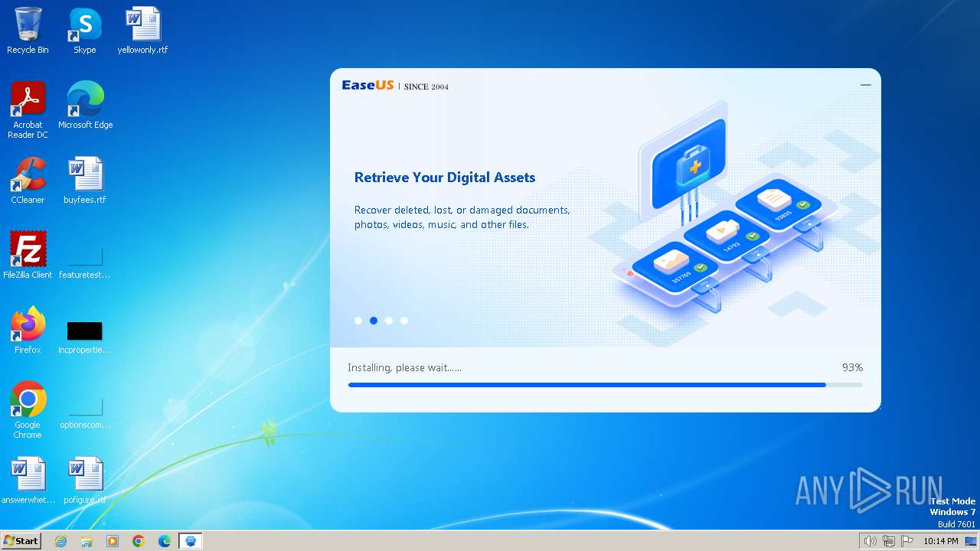Open Edge from the taskbar
The height and width of the screenshot is (551, 980).
[165, 541]
